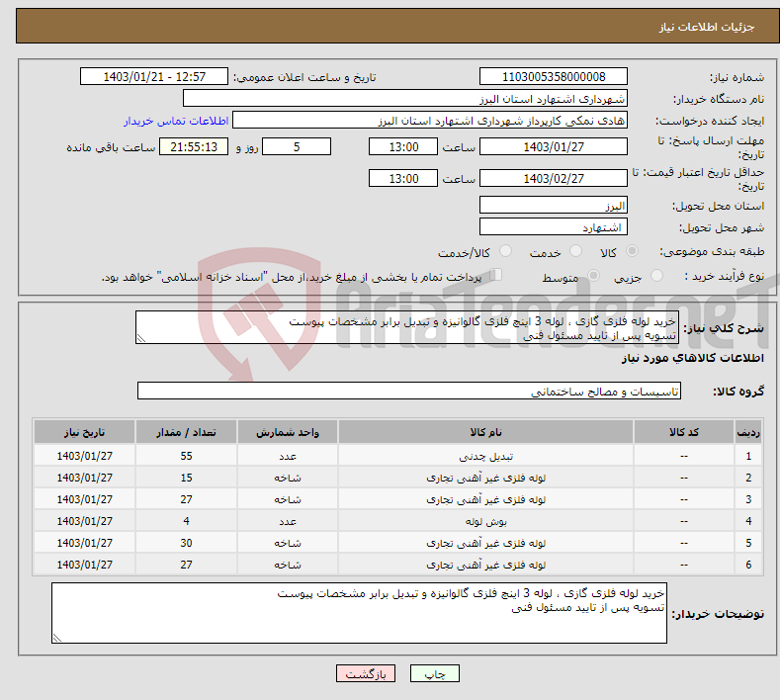Click the need number field 1103005358000008

[554, 76]
